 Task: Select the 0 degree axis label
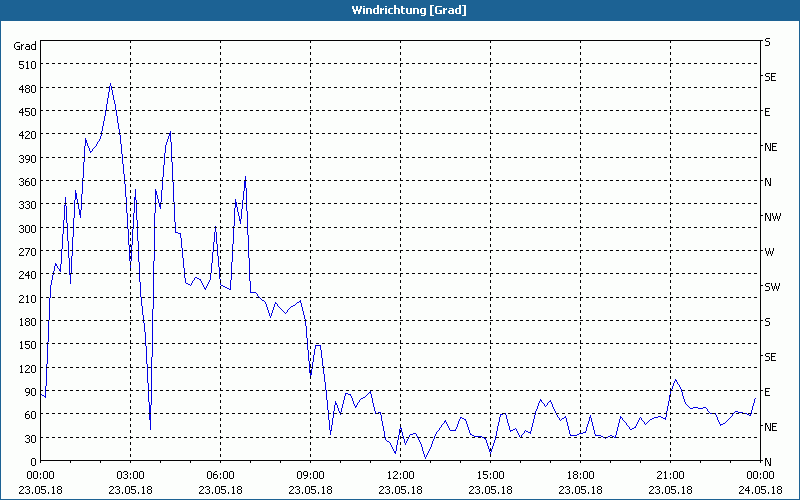[x=33, y=462]
